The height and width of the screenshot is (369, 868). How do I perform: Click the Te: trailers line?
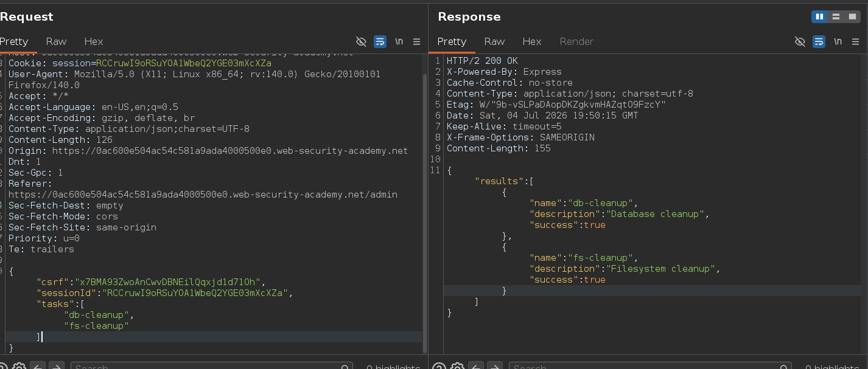(x=41, y=249)
